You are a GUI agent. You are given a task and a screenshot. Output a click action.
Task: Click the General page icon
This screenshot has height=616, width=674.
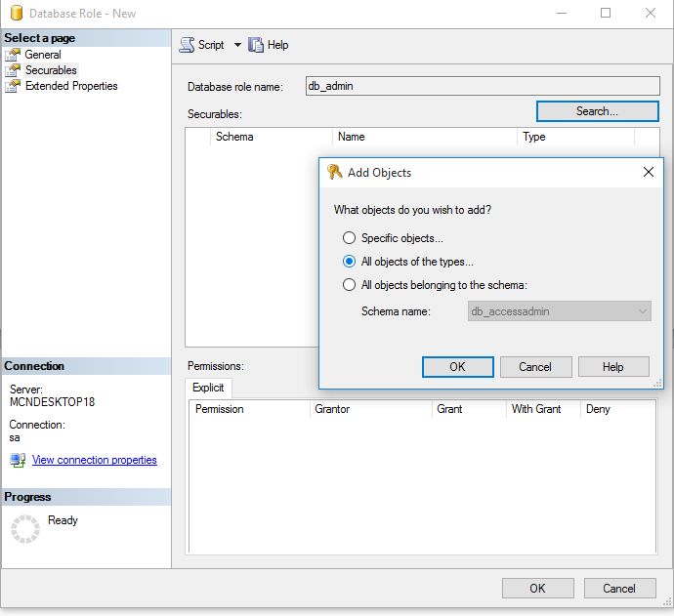coord(13,55)
